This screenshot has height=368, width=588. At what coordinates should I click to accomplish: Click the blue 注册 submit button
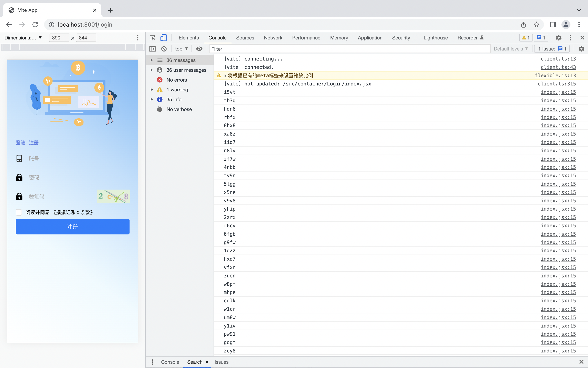pyautogui.click(x=73, y=227)
